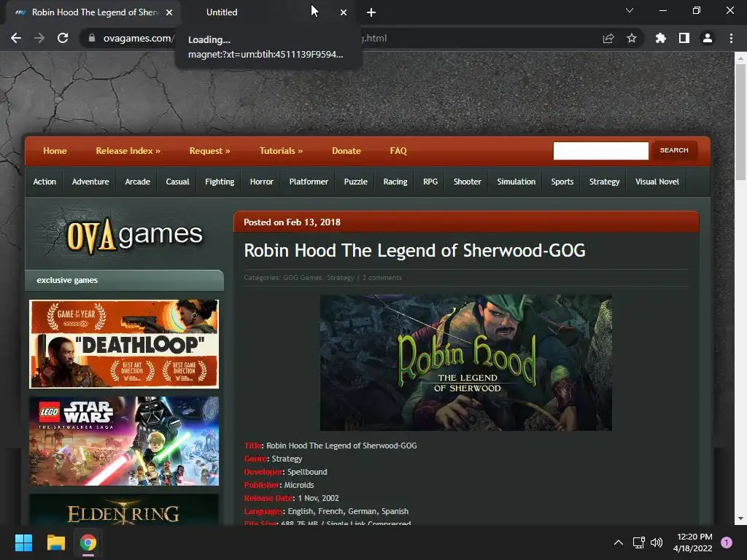This screenshot has height=560, width=747.
Task: Browse the Simulation genre
Action: pos(516,182)
